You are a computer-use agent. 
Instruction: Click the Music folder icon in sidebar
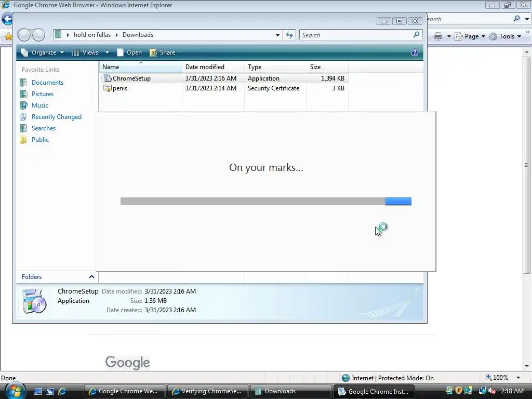(x=23, y=105)
